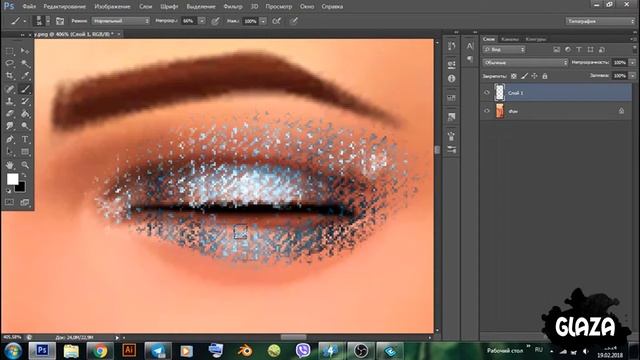Select the Pen tool
The width and height of the screenshot is (640, 360).
tap(9, 140)
